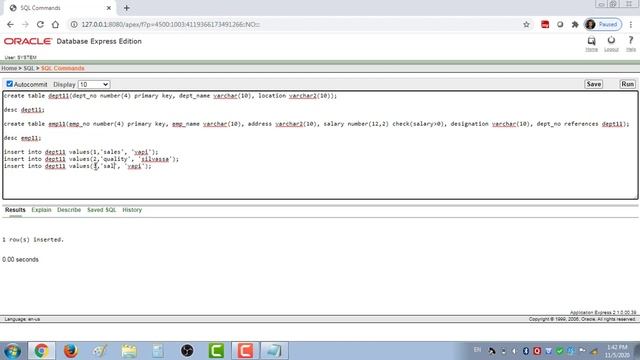
Task: Launch Firefox from the taskbar
Action: pos(71,351)
